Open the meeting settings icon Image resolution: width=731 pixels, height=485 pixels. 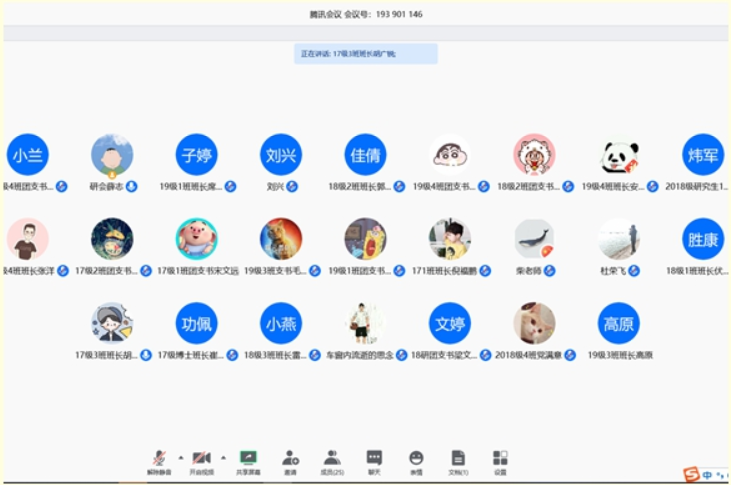click(500, 459)
